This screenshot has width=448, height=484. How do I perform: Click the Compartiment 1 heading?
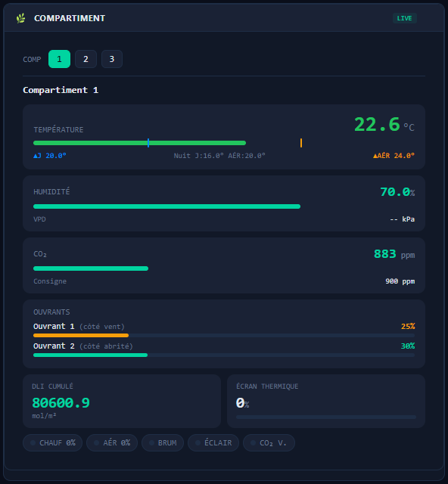coord(61,90)
